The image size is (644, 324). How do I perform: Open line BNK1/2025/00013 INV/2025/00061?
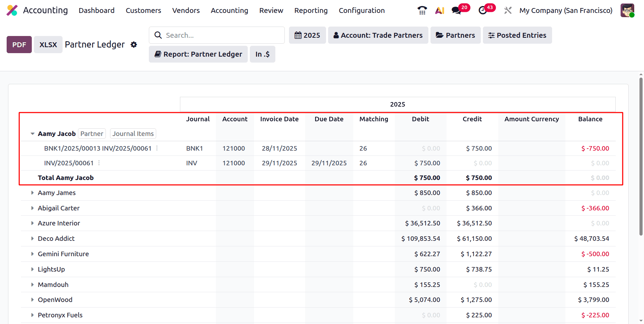pos(98,149)
